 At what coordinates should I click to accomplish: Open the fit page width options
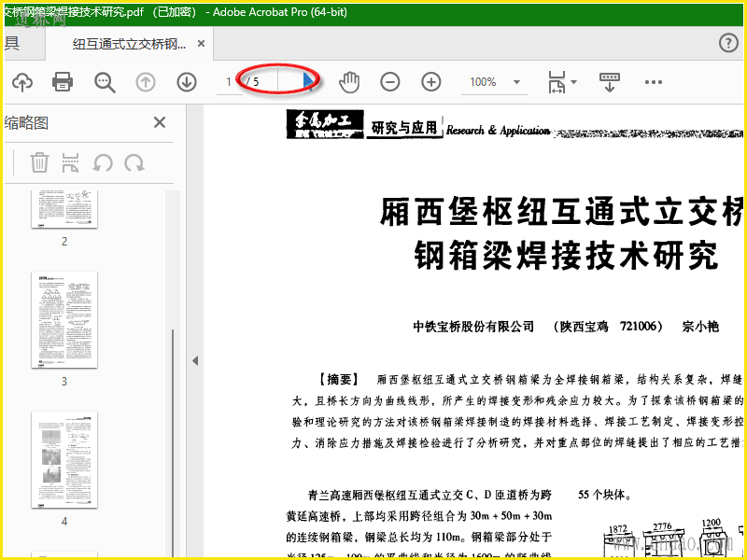point(562,82)
